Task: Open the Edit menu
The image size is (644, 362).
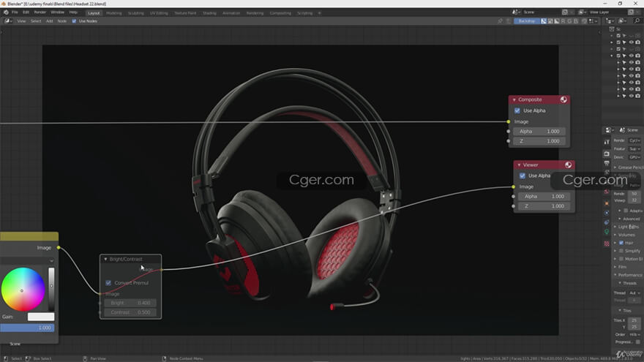Action: click(26, 12)
